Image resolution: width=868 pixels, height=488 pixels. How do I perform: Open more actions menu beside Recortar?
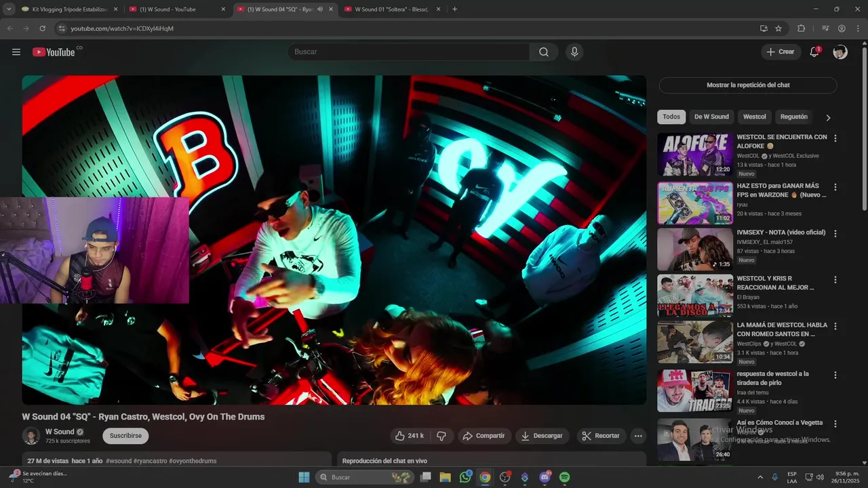(638, 436)
